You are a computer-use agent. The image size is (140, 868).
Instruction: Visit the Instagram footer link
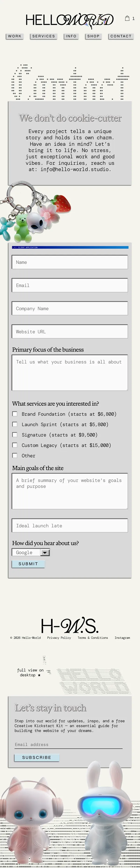(122, 638)
